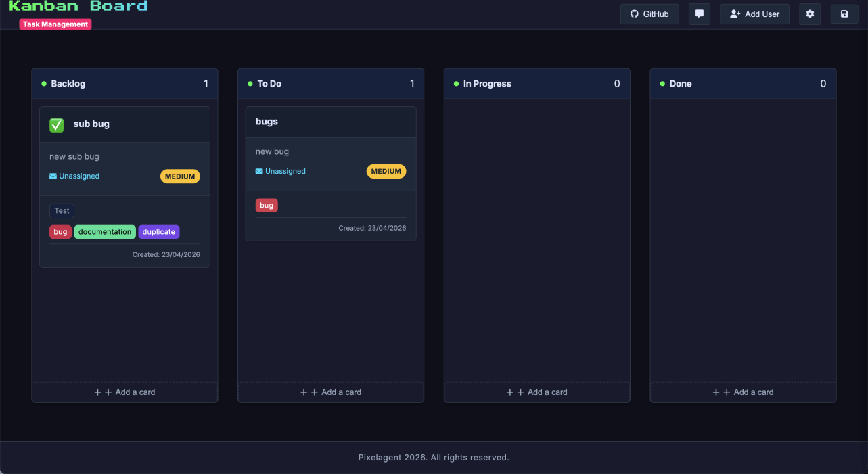Open the GitHub link button
Image resolution: width=868 pixels, height=474 pixels.
coord(649,14)
